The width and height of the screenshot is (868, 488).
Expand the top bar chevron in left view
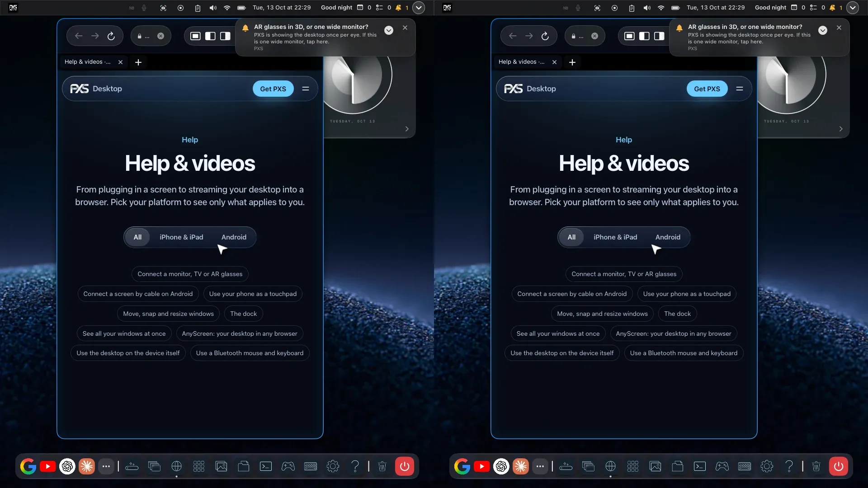pyautogui.click(x=419, y=8)
